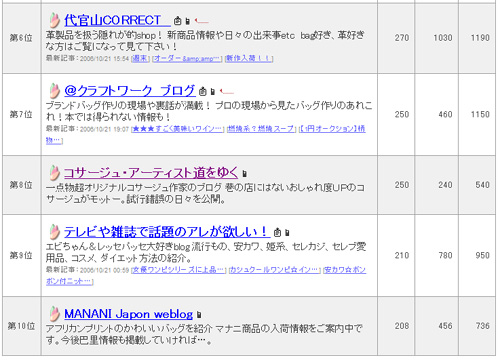
Task: Open the @クラフトワーク ブログ link
Action: [x=130, y=91]
